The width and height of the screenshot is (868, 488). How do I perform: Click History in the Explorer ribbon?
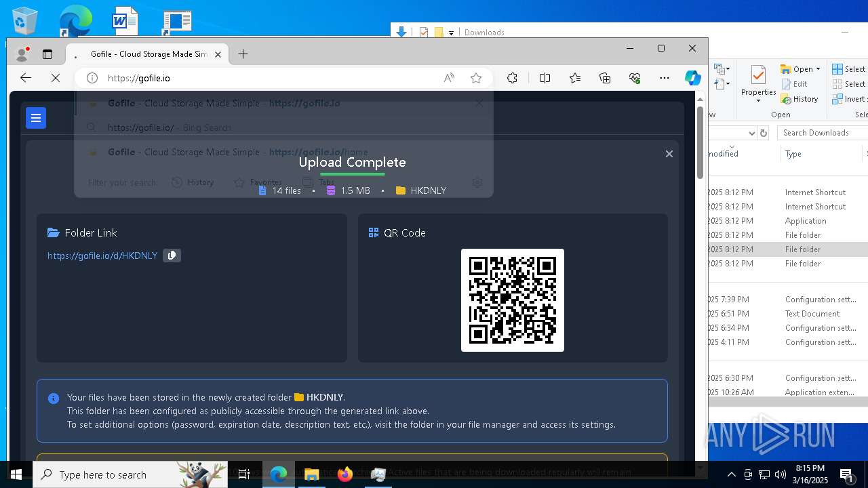[800, 99]
